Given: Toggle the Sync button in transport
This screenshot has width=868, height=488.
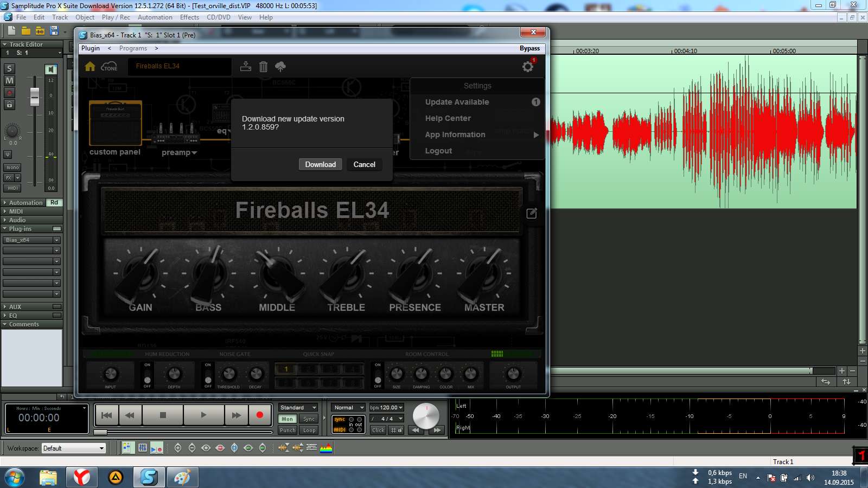Looking at the screenshot, I should pos(309,419).
